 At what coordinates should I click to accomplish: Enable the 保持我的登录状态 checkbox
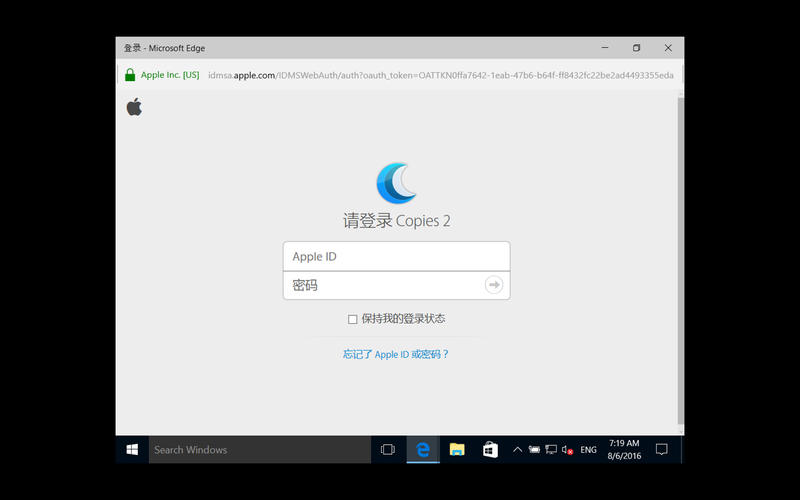[x=352, y=319]
